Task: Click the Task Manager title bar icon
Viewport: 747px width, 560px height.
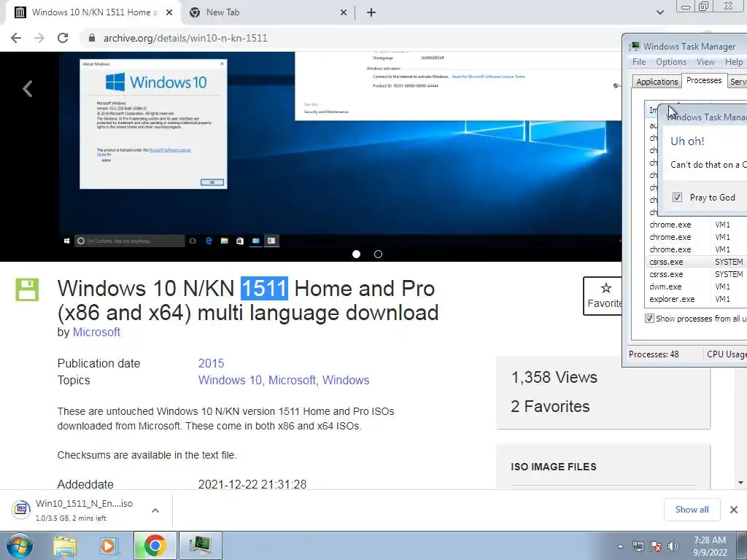Action: point(634,46)
